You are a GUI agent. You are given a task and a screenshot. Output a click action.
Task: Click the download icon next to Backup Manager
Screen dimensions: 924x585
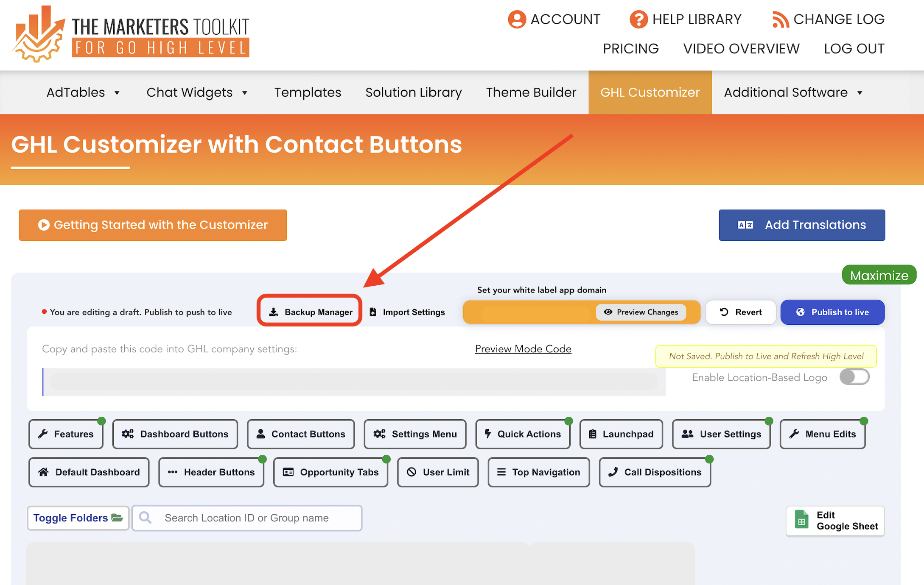(x=274, y=312)
